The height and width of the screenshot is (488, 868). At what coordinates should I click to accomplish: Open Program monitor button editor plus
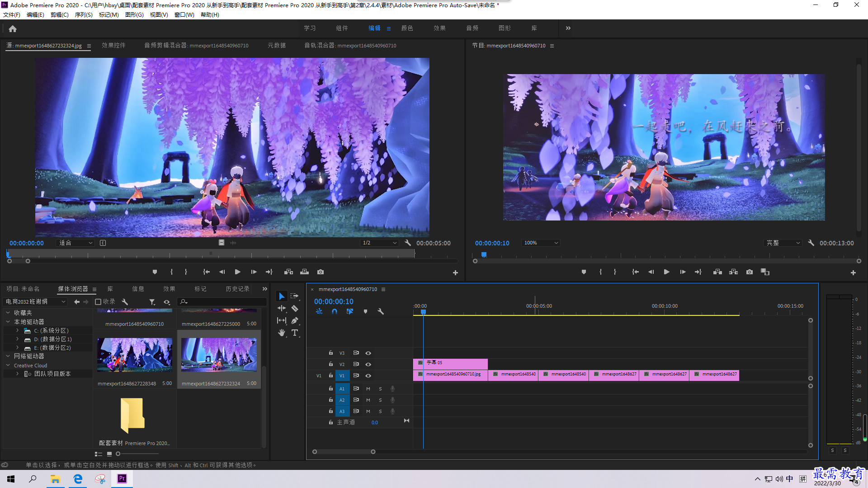[853, 272]
